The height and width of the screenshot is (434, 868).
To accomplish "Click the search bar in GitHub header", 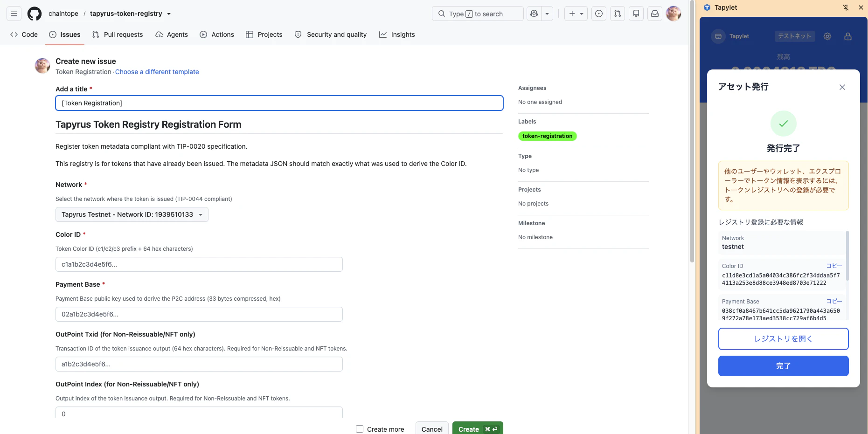I will [x=478, y=14].
